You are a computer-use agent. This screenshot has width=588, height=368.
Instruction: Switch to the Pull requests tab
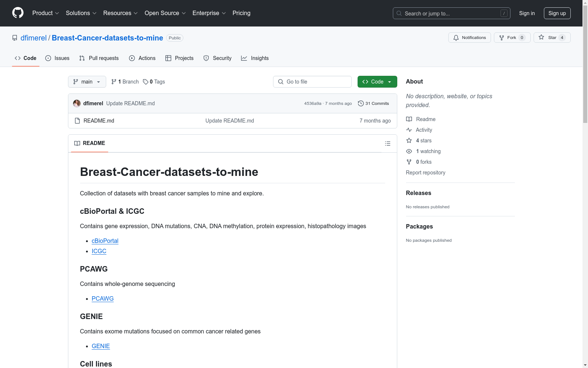(x=99, y=58)
